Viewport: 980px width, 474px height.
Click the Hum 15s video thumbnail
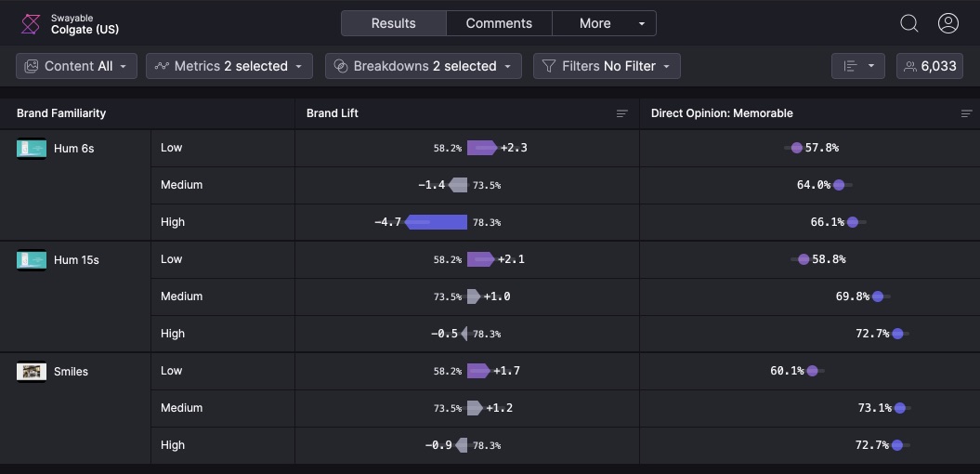pyautogui.click(x=32, y=260)
